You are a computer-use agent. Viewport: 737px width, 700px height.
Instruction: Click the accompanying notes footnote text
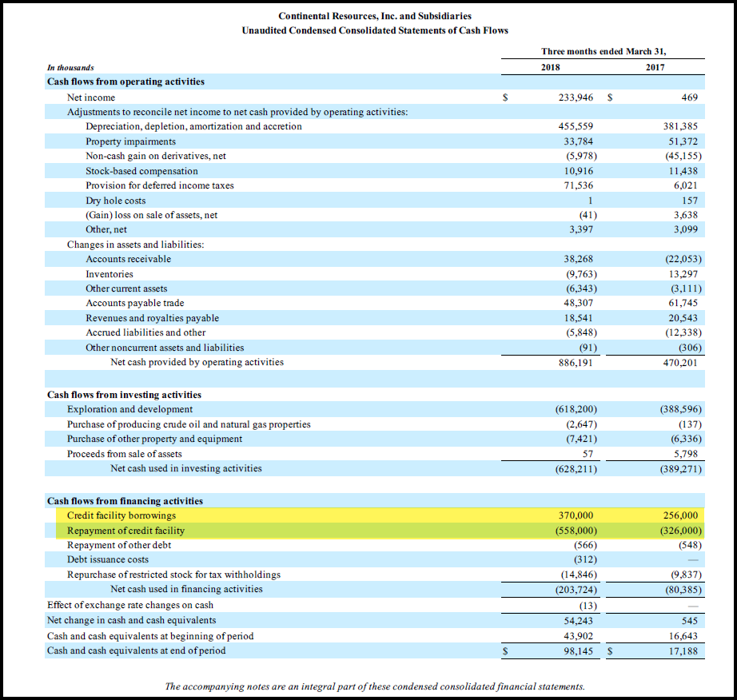(x=375, y=686)
